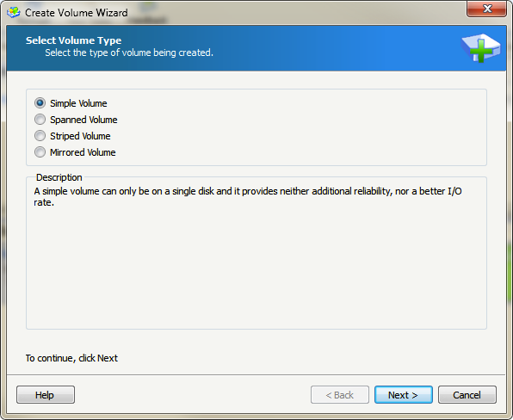The width and height of the screenshot is (513, 420).
Task: Click the wizard icon in the title bar
Action: pyautogui.click(x=14, y=13)
